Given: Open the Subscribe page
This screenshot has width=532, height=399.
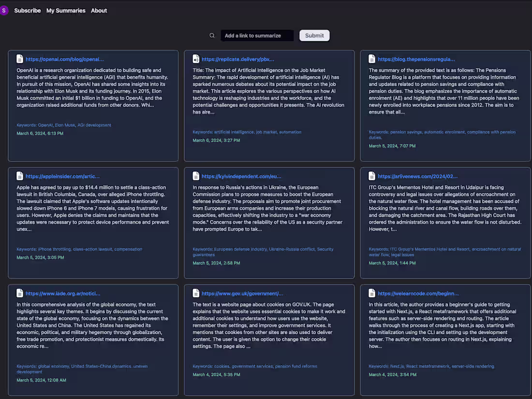Looking at the screenshot, I should click(x=28, y=10).
